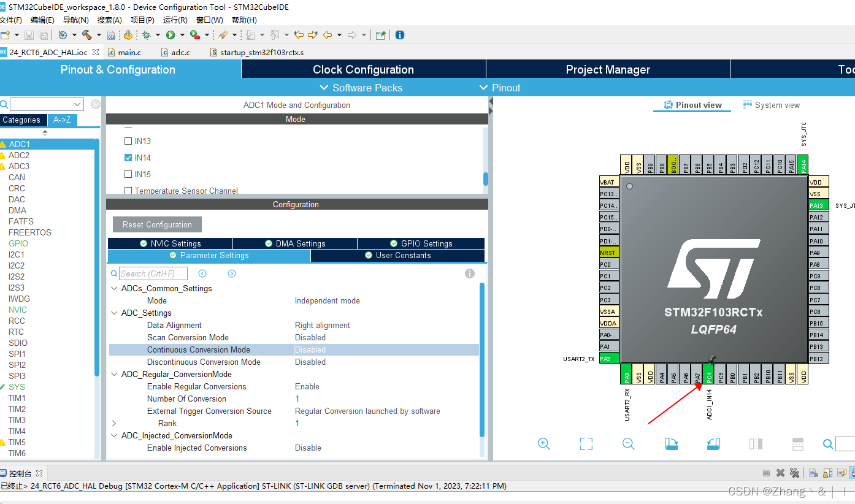Open the 运行(R) menu
The width and height of the screenshot is (855, 504).
(x=175, y=20)
